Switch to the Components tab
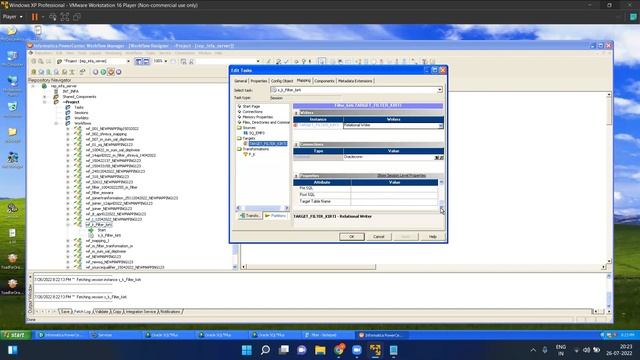The image size is (640, 360). 324,81
